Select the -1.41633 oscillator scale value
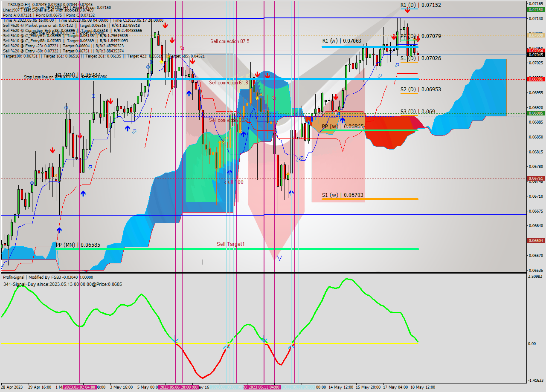Viewport: 546px width, 392px height. click(536, 380)
